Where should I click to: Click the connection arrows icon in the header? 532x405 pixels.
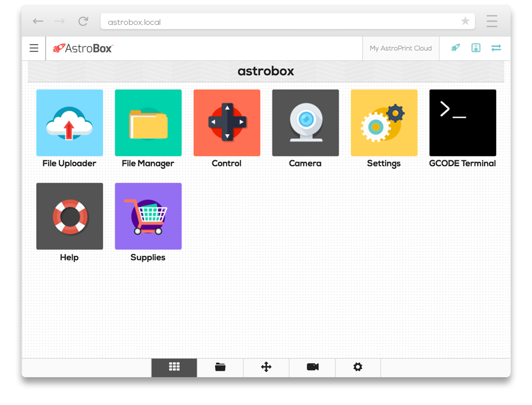click(496, 48)
